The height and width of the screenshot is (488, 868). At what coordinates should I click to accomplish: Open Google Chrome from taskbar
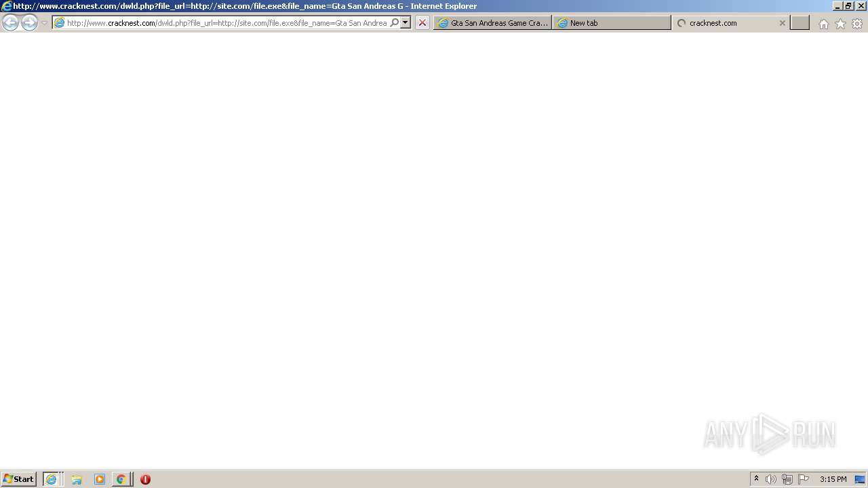coord(121,479)
